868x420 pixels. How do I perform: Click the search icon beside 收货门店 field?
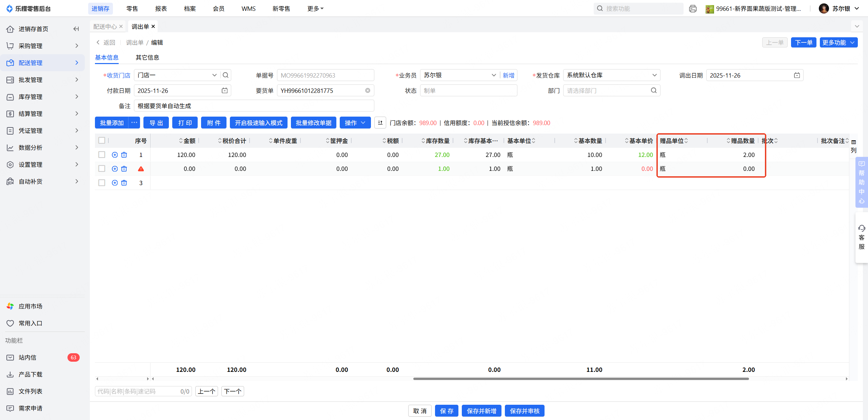click(x=225, y=75)
